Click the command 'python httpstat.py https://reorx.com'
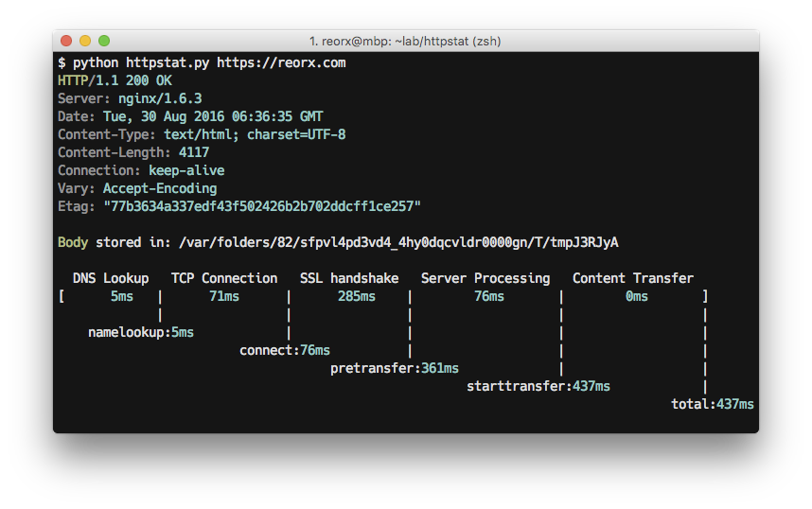Screen dimensions: 812x509 [209, 63]
